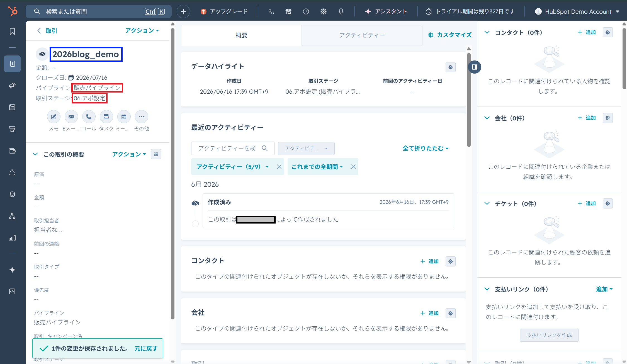627x364 pixels.
Task: Add ticket via 追加 in チケット panel
Action: pyautogui.click(x=587, y=203)
